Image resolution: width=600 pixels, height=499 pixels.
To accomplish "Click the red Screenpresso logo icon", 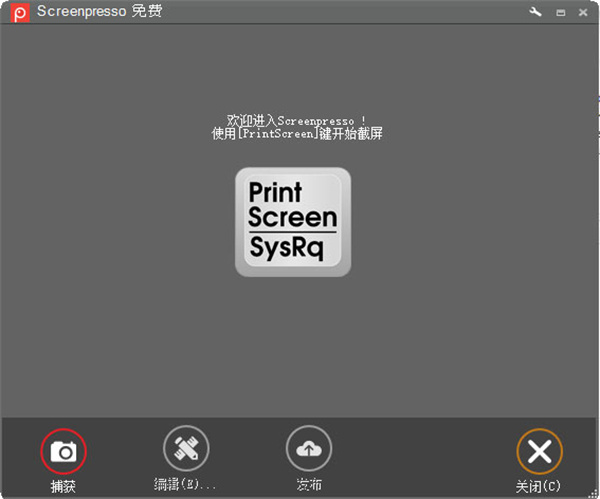I will coord(19,13).
